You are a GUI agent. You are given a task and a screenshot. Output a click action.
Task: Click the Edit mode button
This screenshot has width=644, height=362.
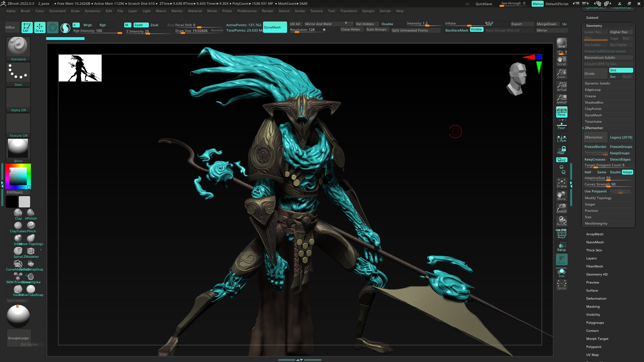click(27, 27)
